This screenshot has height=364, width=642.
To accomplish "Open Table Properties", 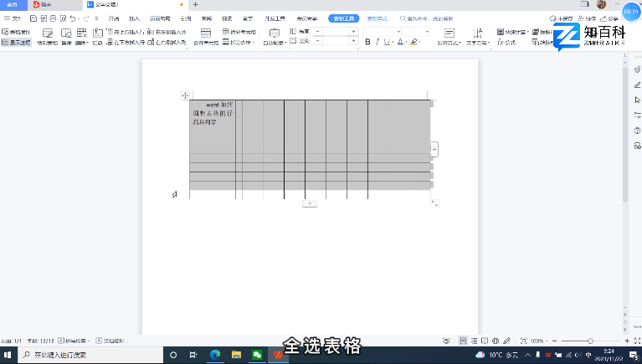I will point(16,32).
